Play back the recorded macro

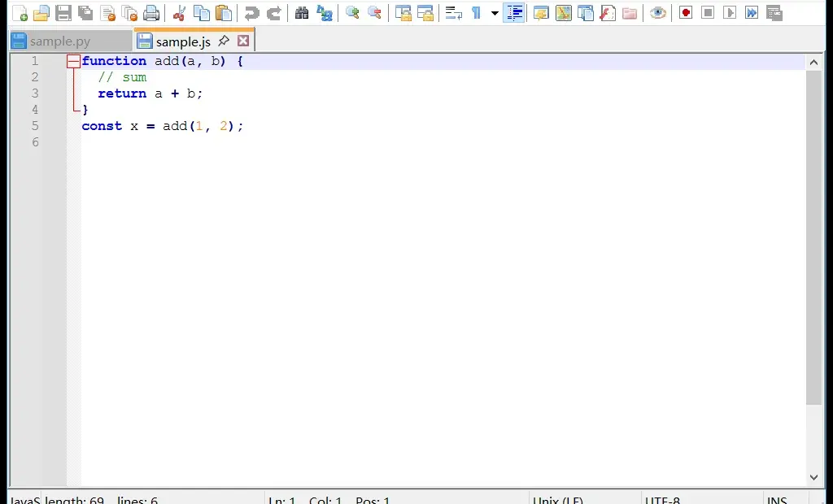tap(730, 13)
